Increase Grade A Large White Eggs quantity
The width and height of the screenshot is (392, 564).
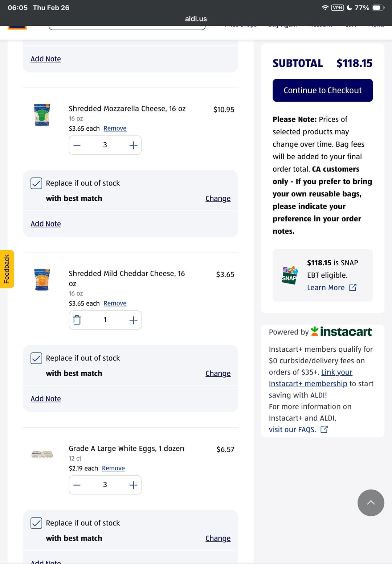pos(133,485)
